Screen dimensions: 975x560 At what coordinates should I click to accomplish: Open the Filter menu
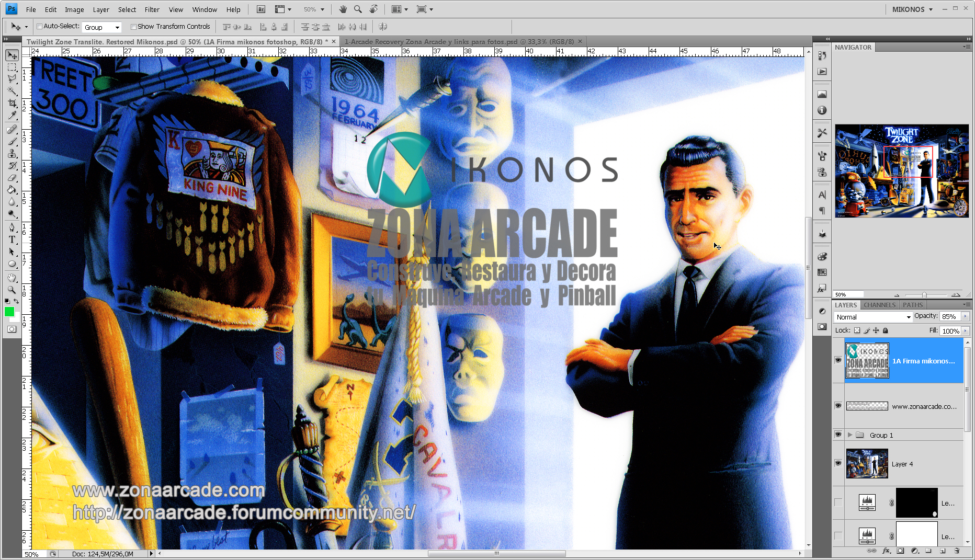point(152,9)
